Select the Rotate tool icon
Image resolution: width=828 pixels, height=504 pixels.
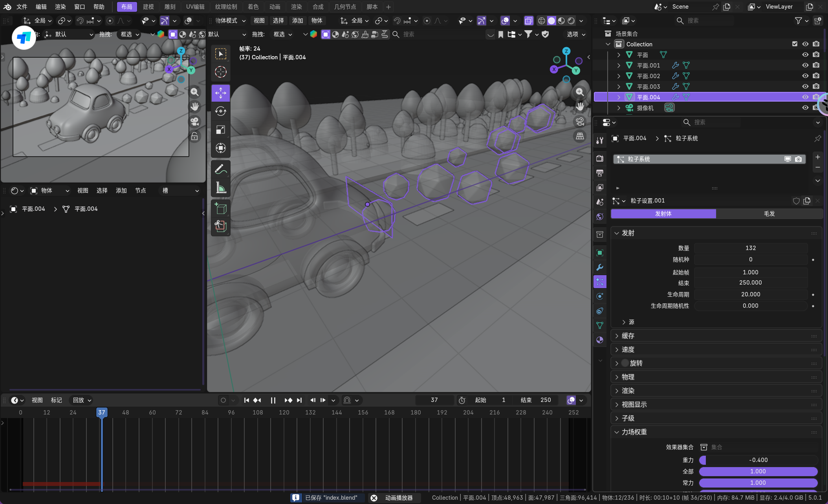220,111
